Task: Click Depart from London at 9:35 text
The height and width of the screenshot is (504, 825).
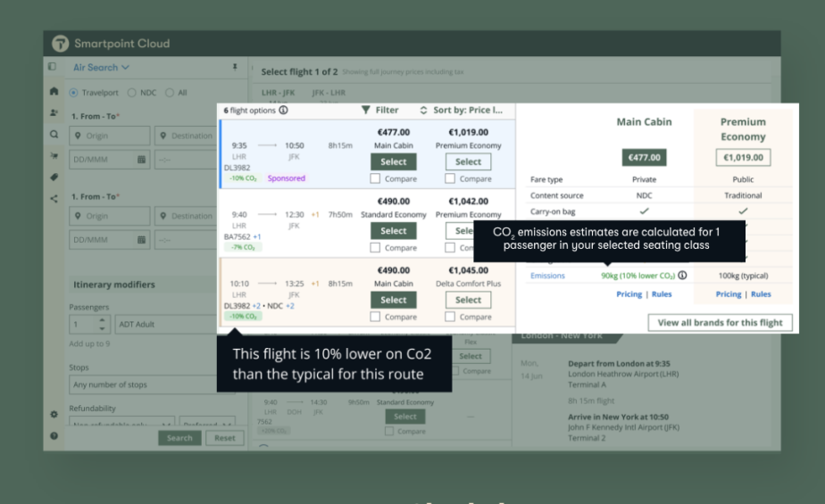Action: click(x=620, y=364)
